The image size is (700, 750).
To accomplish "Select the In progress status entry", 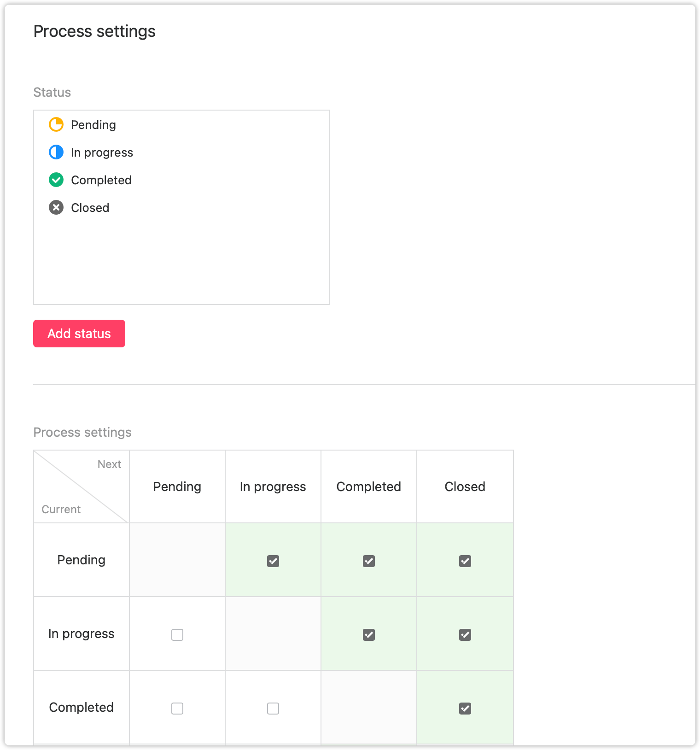I will (181, 152).
